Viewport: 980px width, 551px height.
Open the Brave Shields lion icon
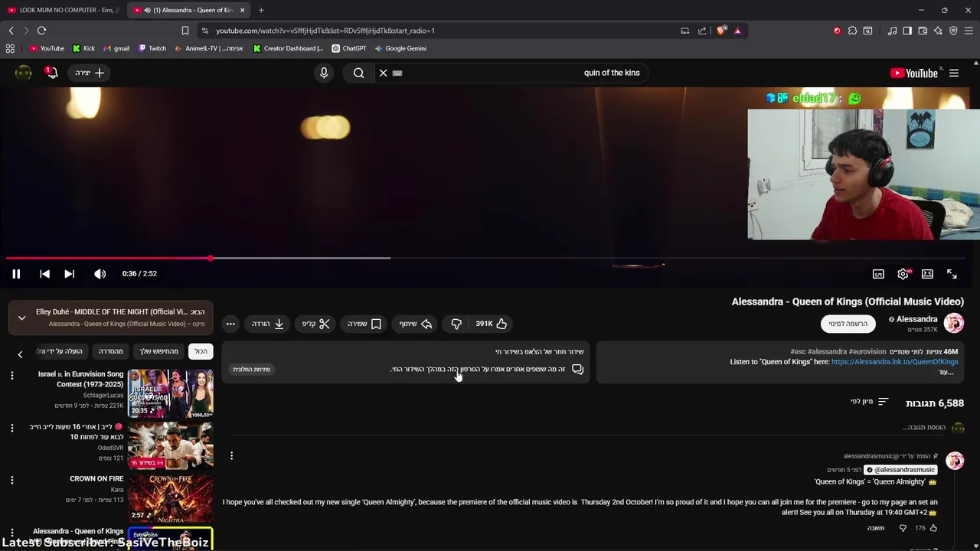[x=721, y=31]
